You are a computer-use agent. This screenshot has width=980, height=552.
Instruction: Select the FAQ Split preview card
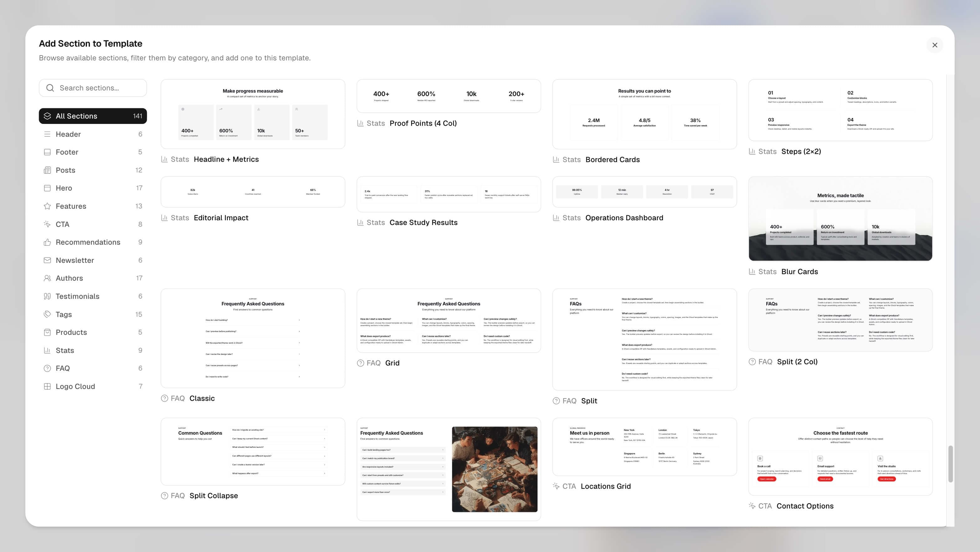[x=645, y=339]
